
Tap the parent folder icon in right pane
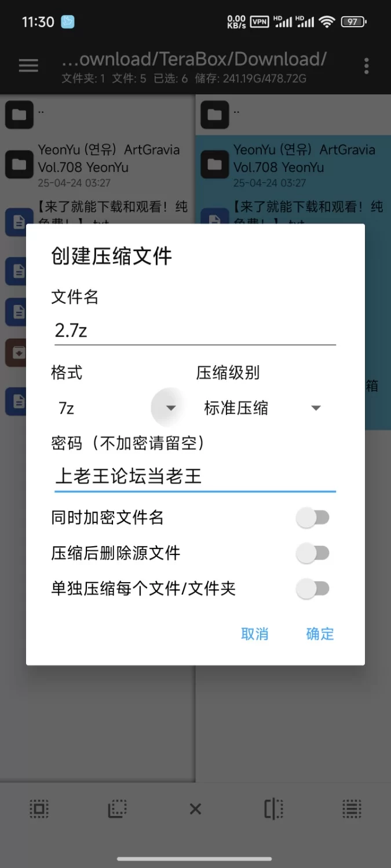(x=215, y=115)
